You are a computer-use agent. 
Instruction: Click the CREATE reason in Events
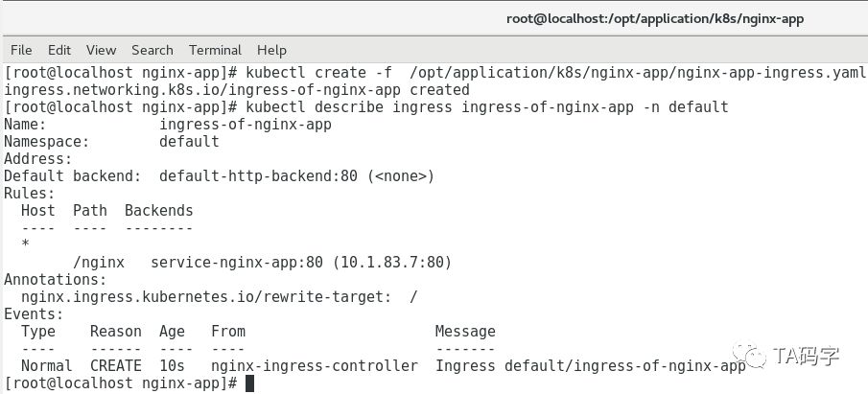click(116, 366)
